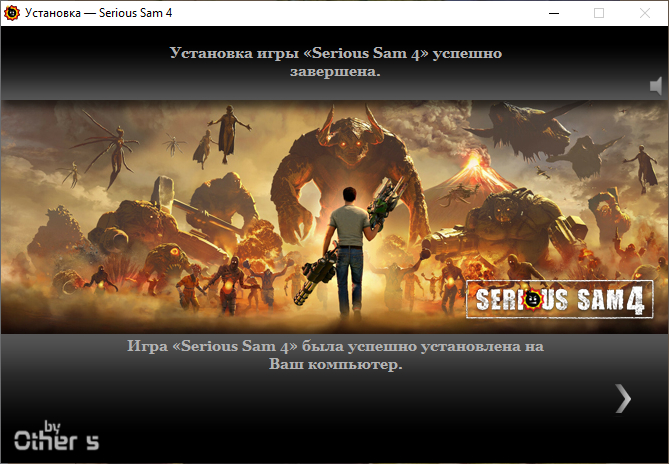Close the Serious Sam 4 installer window
This screenshot has height=464, width=669.
point(645,13)
